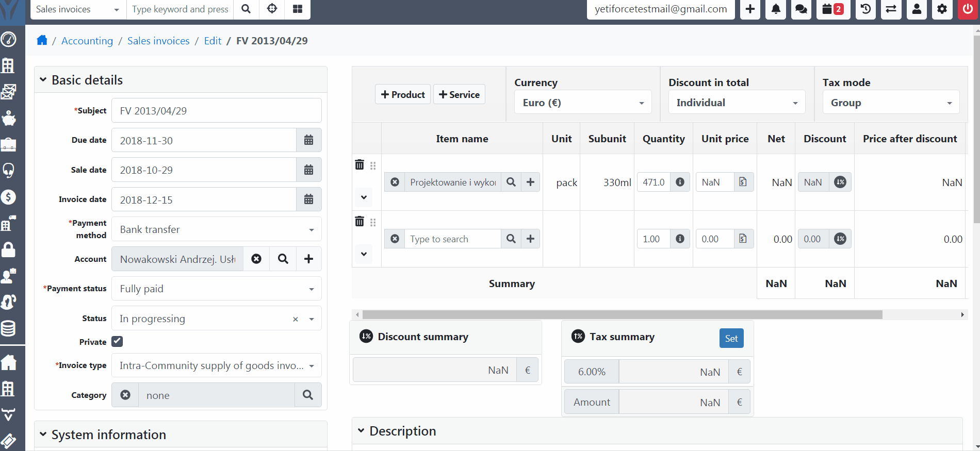
Task: Open Payment method dropdown
Action: (x=217, y=229)
